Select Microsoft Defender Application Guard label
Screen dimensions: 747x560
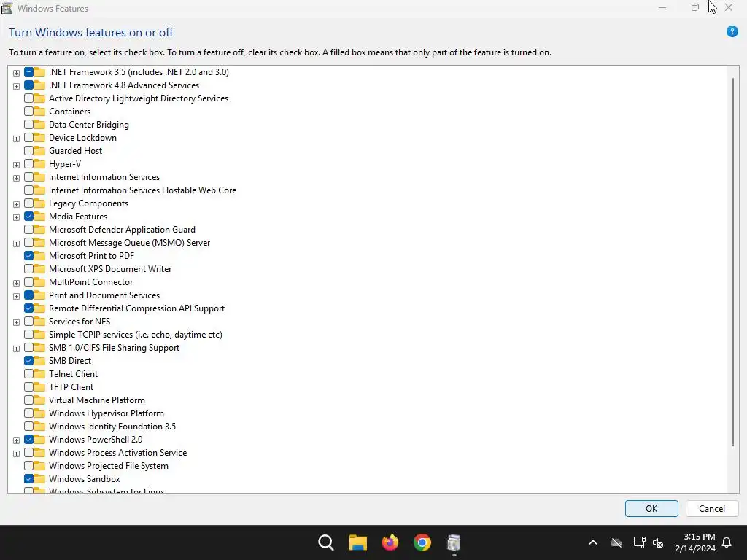[122, 230]
